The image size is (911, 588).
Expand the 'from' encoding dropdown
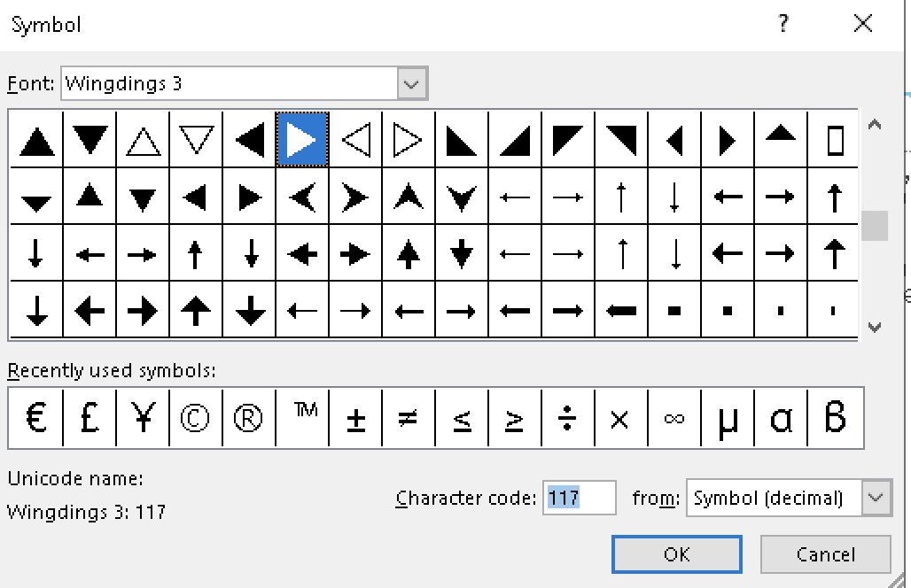point(876,498)
